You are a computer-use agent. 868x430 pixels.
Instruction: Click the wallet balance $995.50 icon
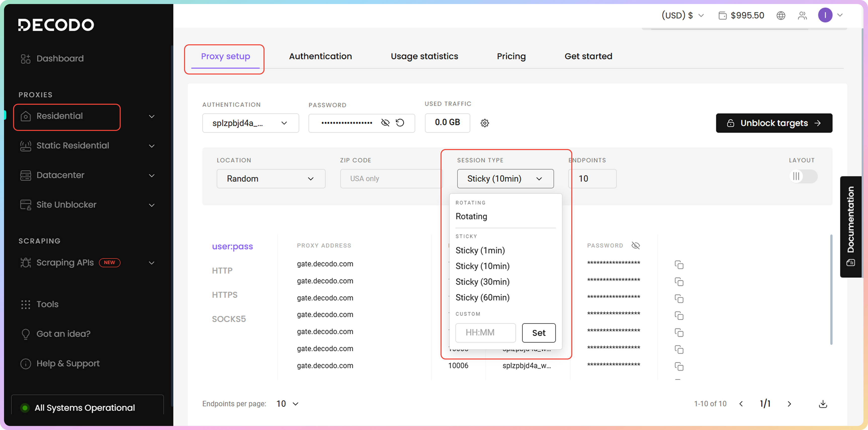coord(722,16)
